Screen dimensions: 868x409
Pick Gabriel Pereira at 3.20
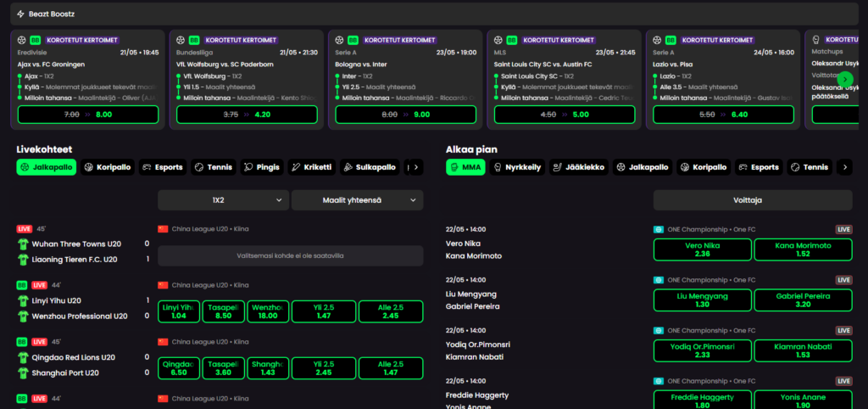pyautogui.click(x=804, y=300)
